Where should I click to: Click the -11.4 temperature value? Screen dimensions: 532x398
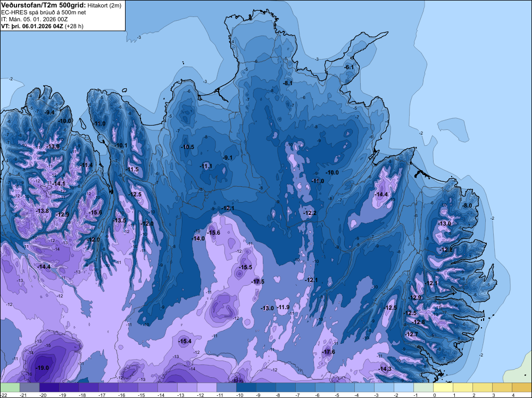87,165
